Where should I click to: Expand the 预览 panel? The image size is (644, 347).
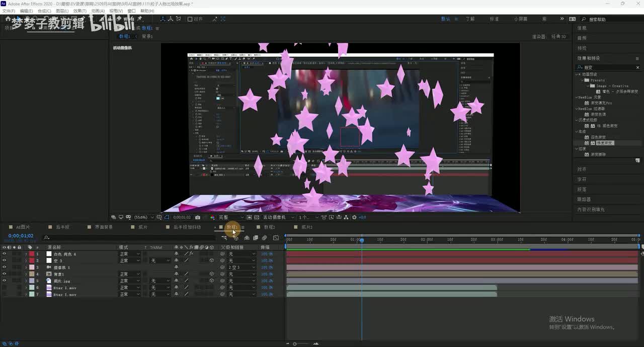point(582,48)
